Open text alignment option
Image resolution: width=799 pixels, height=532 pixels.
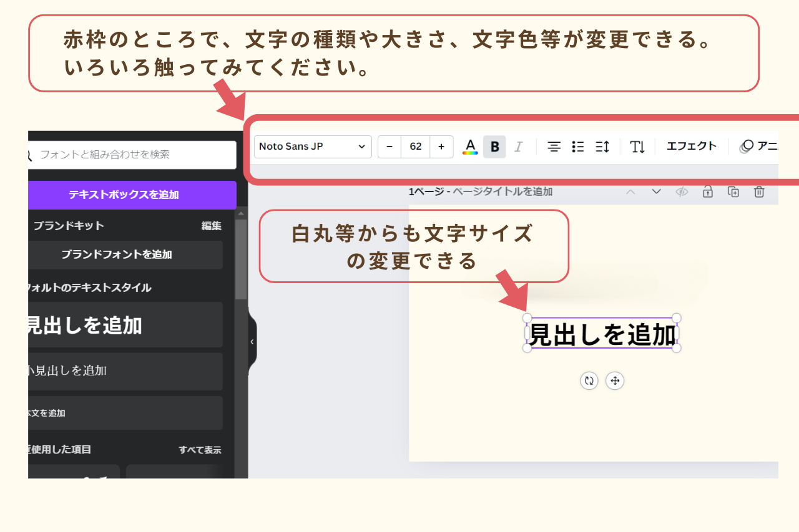(554, 147)
